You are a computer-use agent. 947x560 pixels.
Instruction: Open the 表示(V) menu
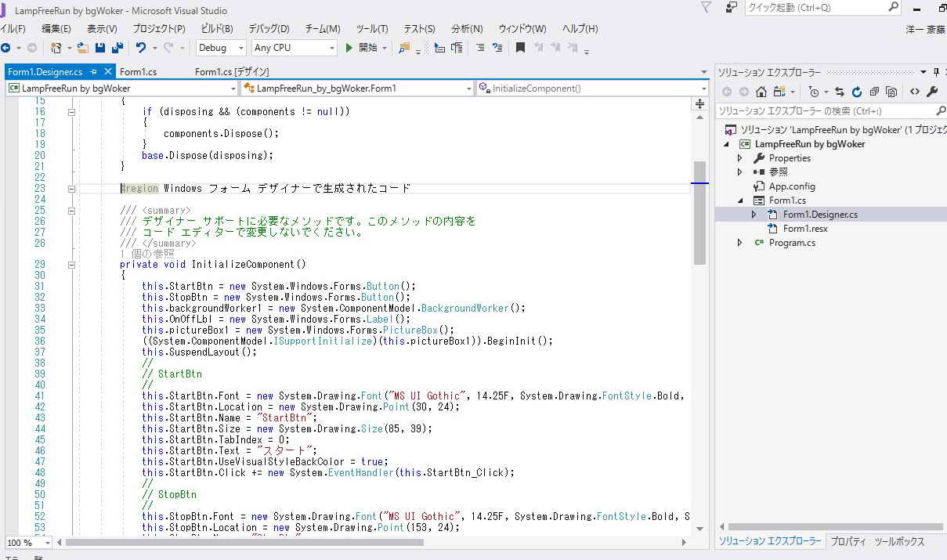tap(102, 28)
